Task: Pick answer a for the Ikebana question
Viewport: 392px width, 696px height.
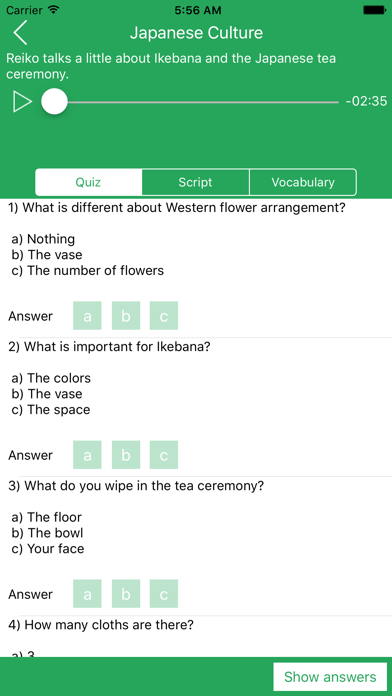Action: [x=87, y=455]
